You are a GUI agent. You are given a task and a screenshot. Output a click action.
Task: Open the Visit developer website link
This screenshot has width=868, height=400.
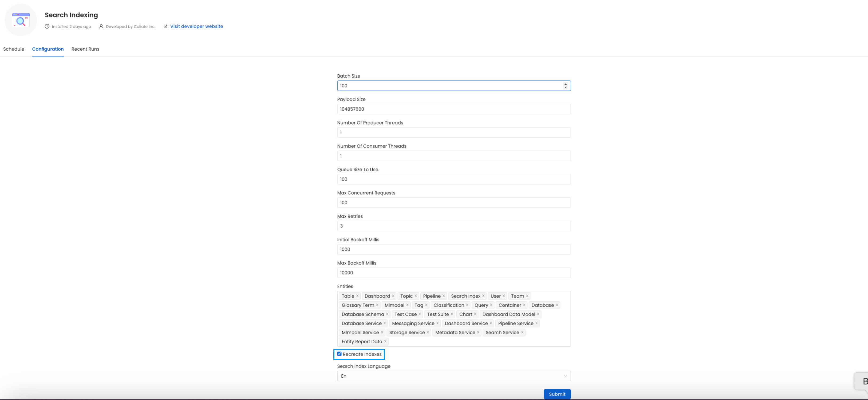[x=196, y=26]
